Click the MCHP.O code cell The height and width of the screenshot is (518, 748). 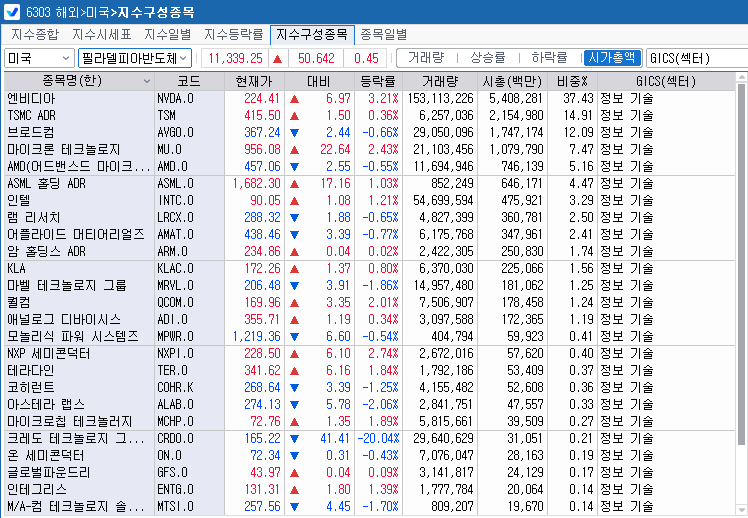point(189,422)
